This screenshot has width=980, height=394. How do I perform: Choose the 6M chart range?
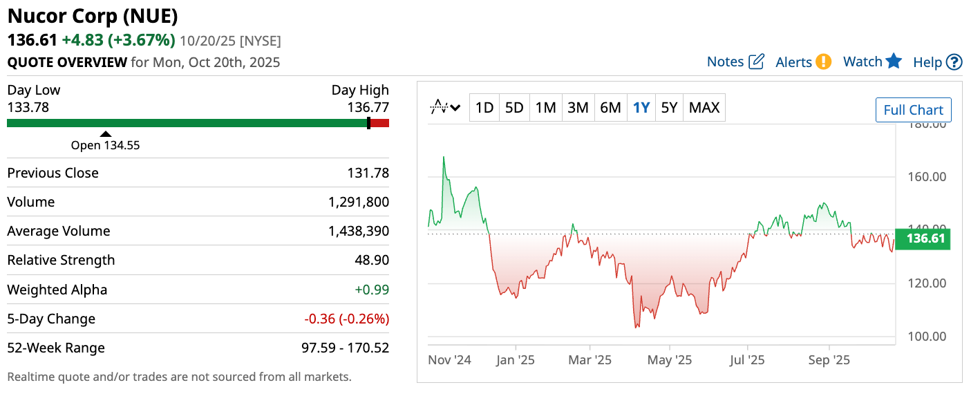[610, 108]
